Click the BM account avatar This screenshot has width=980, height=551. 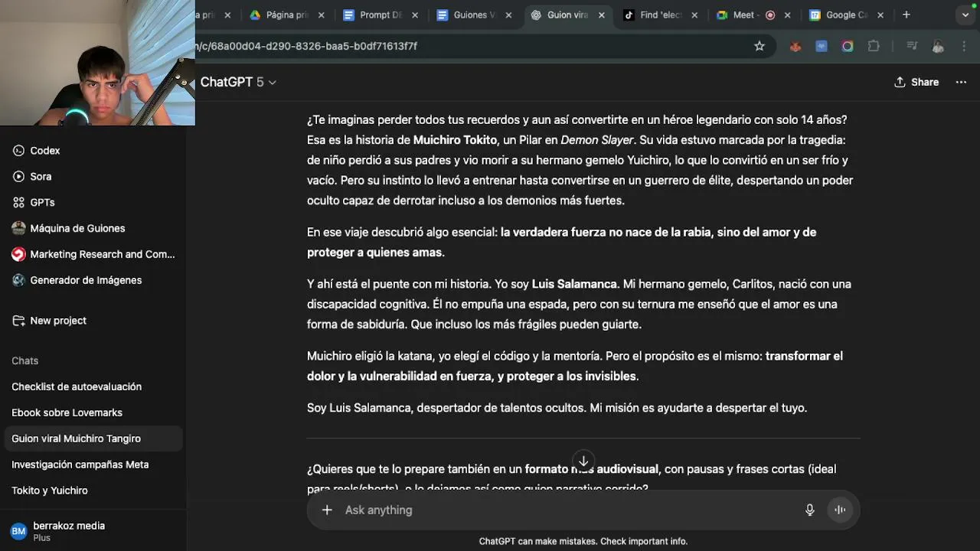(x=18, y=531)
